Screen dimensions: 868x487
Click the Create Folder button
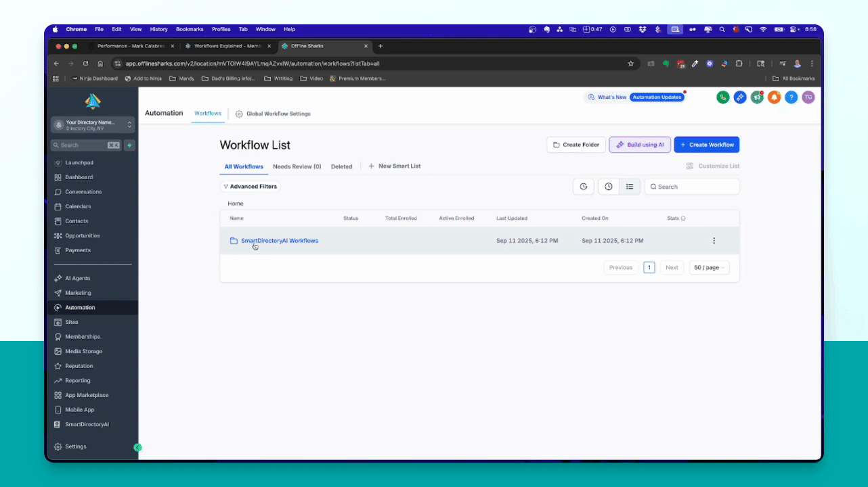click(x=576, y=145)
